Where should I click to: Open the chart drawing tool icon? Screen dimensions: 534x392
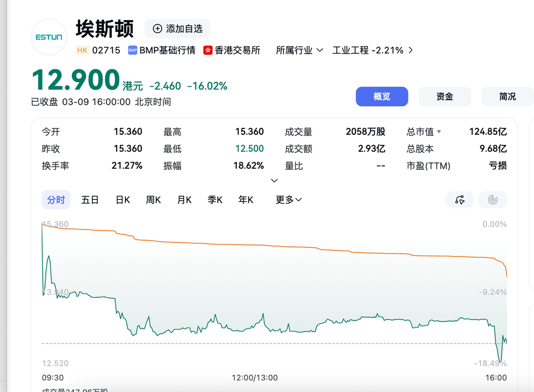(460, 200)
